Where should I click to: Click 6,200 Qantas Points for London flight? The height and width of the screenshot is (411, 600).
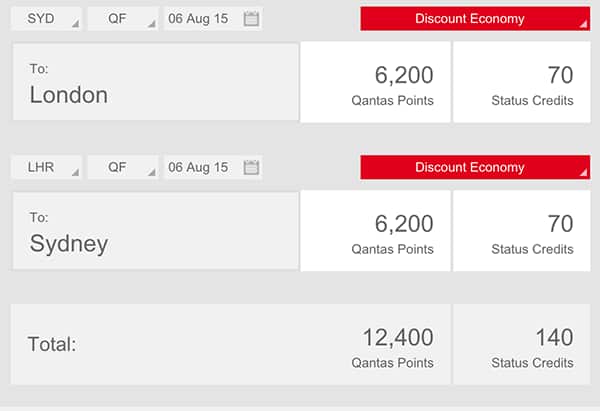376,83
